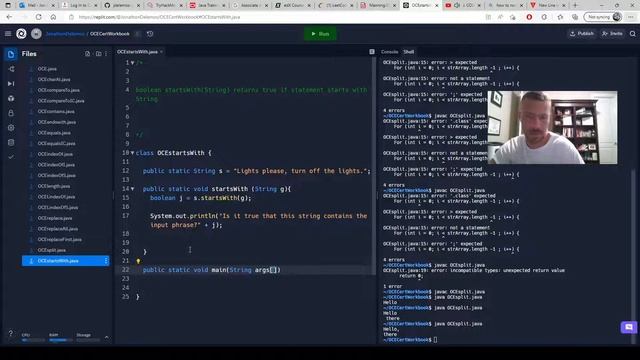This screenshot has width=640, height=360.
Task: Add a new file in Files panel
Action: coord(87,54)
